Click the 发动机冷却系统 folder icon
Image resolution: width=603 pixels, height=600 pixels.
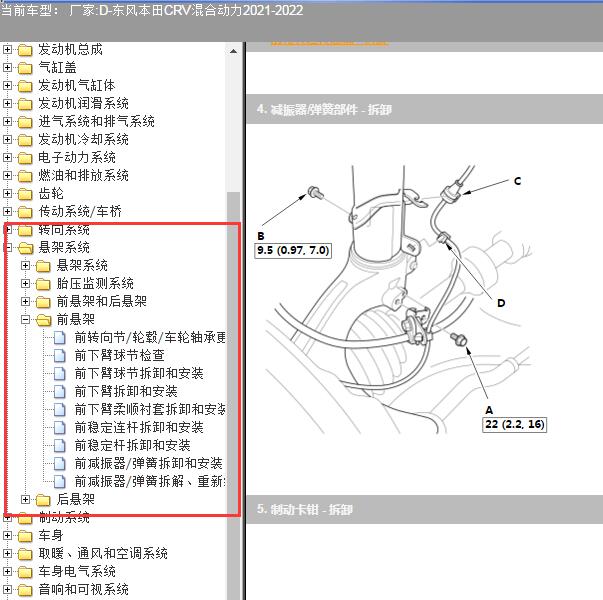point(25,140)
